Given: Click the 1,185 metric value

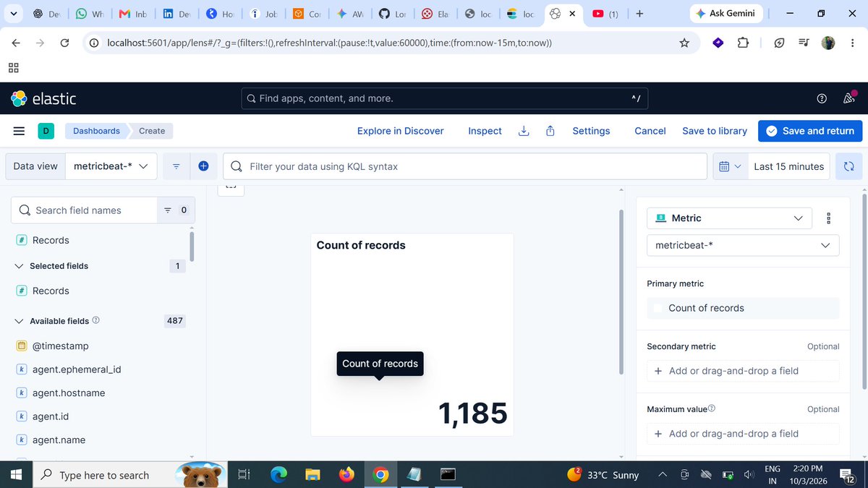Looking at the screenshot, I should [473, 414].
